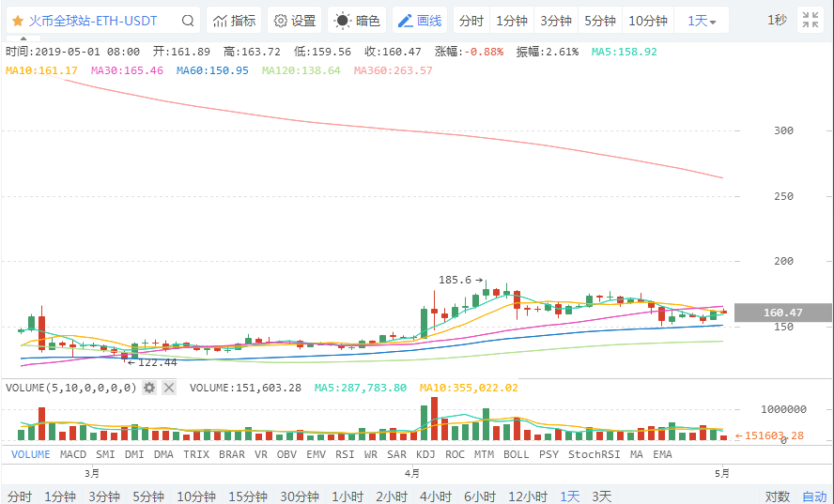834x504 pixels.
Task: Select the TRIX indicator tab
Action: pos(196,454)
